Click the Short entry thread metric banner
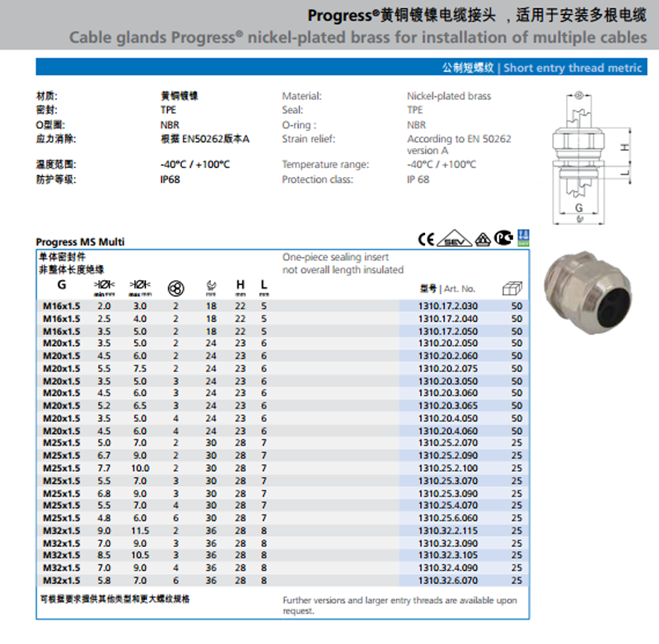 click(x=542, y=68)
